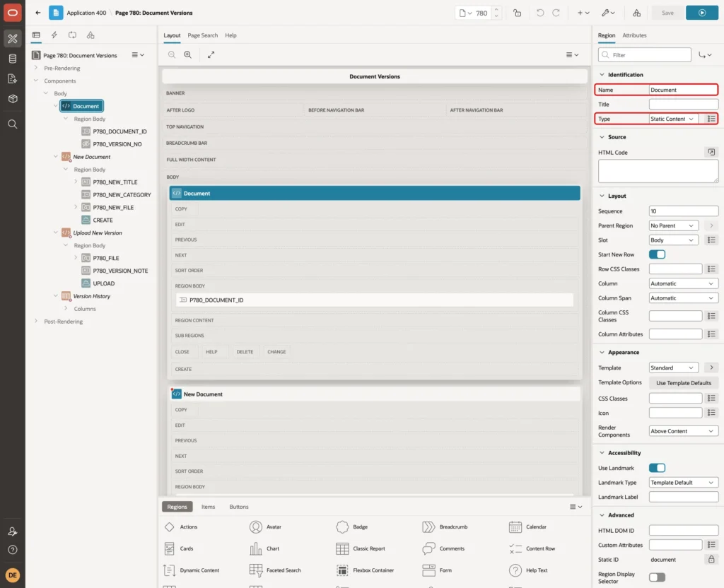724x588 pixels.
Task: Click the Title input field
Action: [x=684, y=105]
